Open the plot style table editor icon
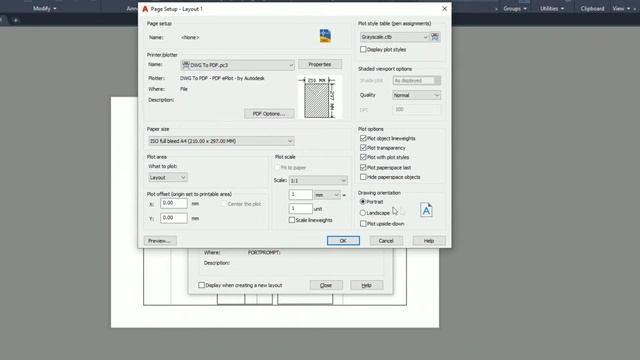This screenshot has width=640, height=360. click(x=435, y=37)
